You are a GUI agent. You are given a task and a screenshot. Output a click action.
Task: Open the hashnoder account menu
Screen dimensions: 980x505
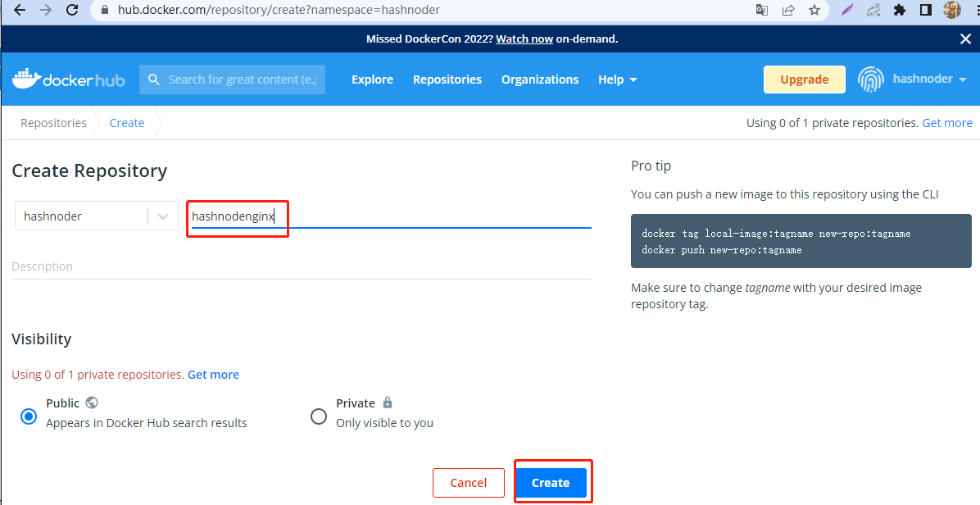pyautogui.click(x=930, y=79)
